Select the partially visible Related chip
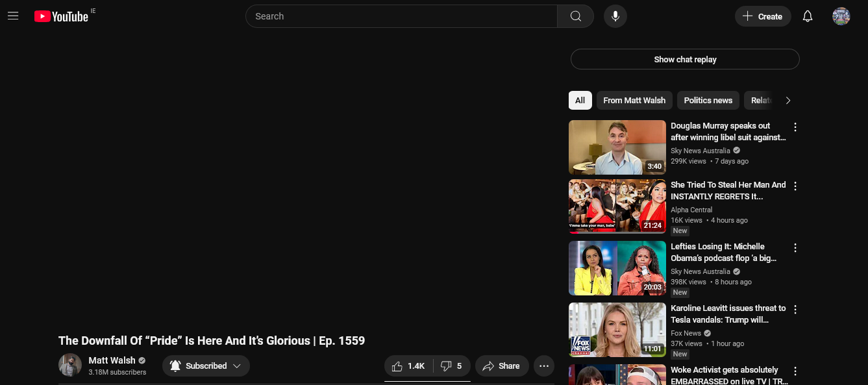868x385 pixels. (x=761, y=101)
